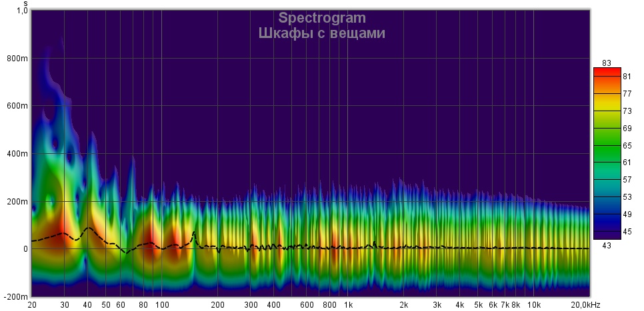644x311 pixels.
Task: Select the subtitle 'Шкафы с вещами'
Action: (x=322, y=33)
